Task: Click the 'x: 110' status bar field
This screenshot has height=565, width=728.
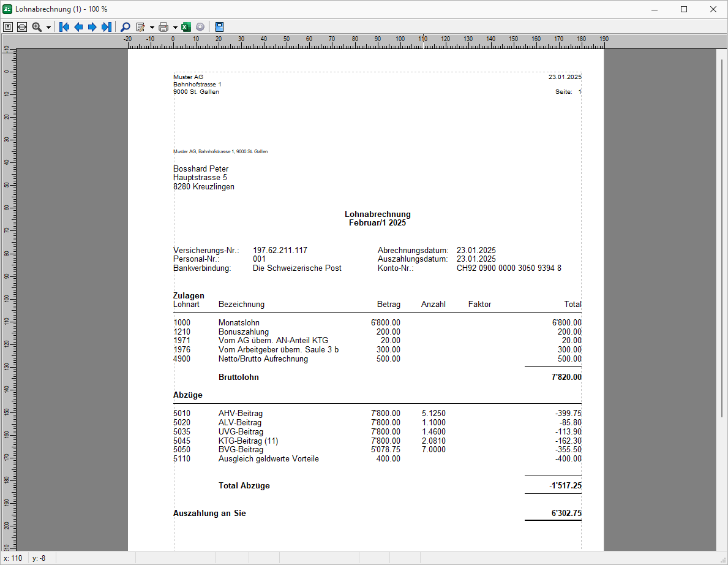Action: click(13, 558)
